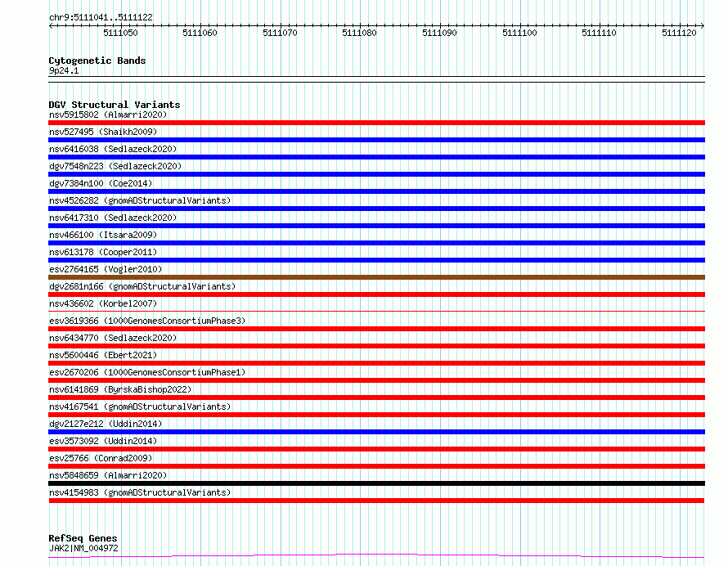
Task: Click the blue bar under nsv613178
Action: tap(376, 260)
